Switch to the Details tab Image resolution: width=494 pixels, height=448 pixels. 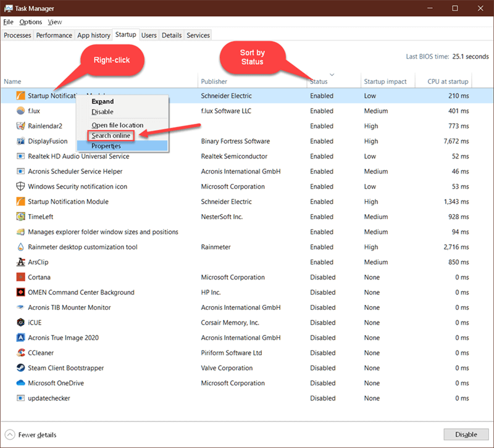click(x=172, y=35)
